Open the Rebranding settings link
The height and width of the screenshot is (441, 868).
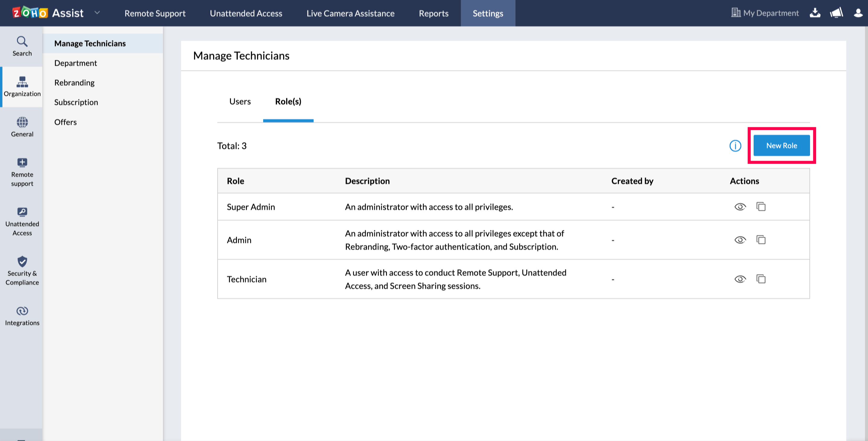(75, 83)
